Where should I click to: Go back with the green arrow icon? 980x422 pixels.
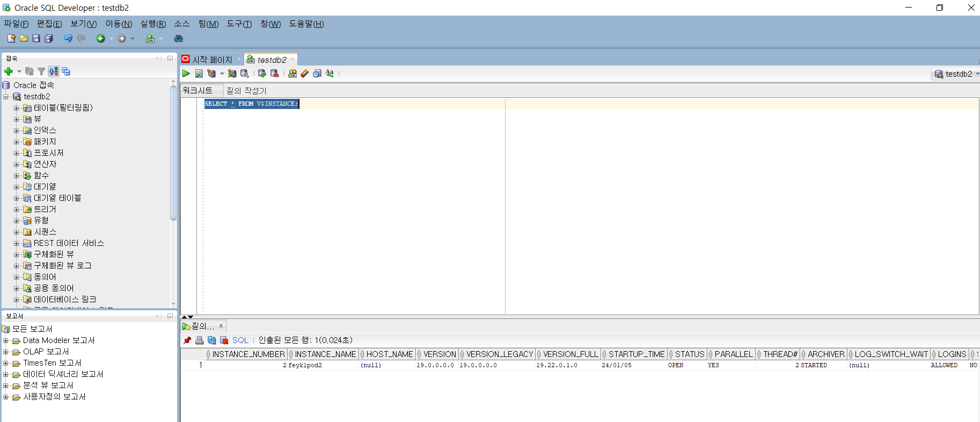pos(100,39)
